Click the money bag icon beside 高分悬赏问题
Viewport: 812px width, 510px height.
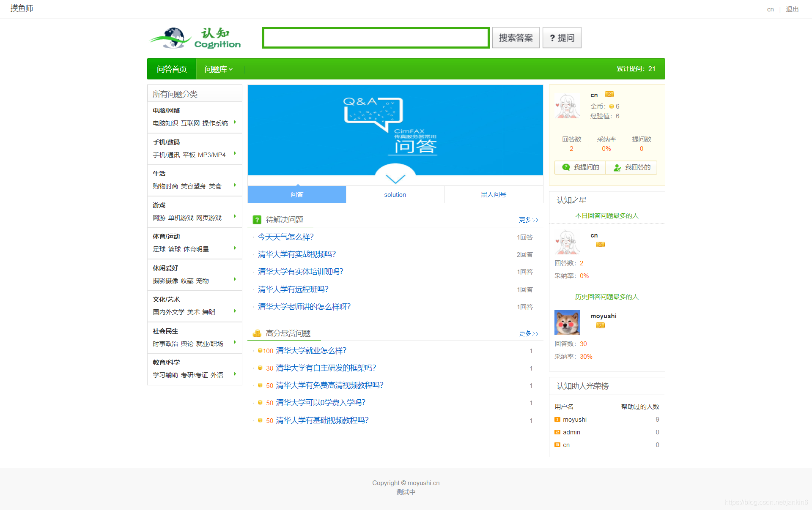(x=257, y=333)
